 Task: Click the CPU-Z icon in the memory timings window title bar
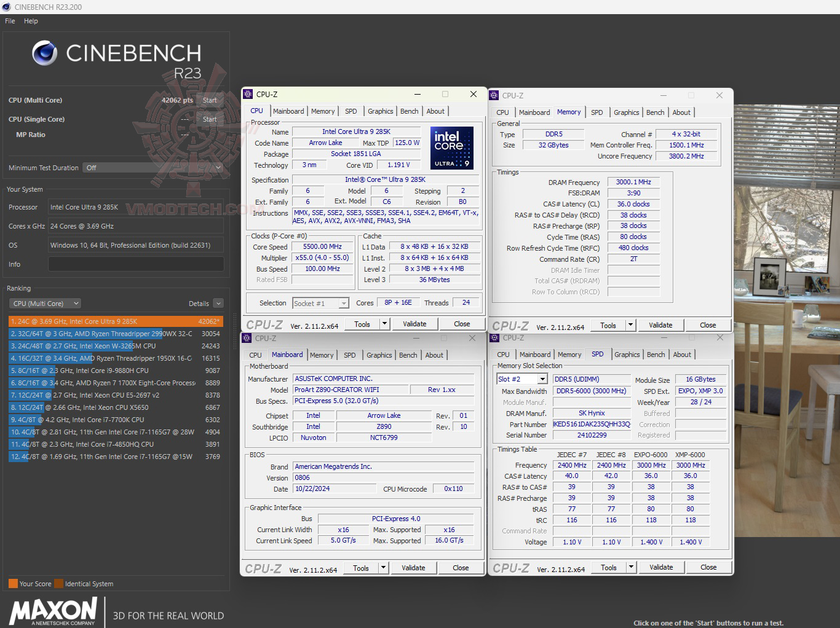(494, 95)
